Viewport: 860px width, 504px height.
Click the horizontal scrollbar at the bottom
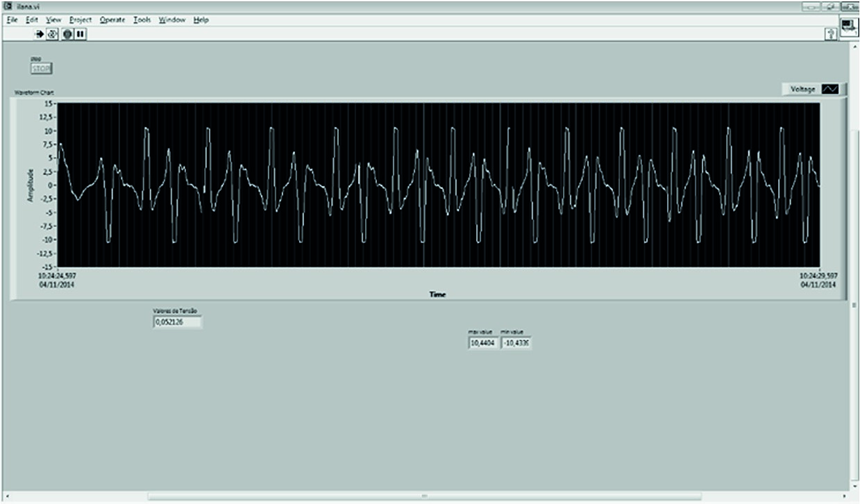(424, 496)
